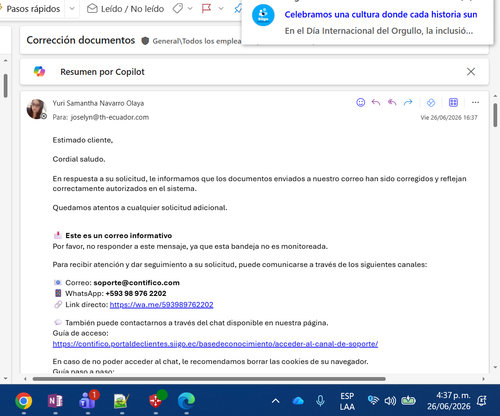Image resolution: width=500 pixels, height=416 pixels.
Task: Open volume speaker tray icon
Action: coord(390,400)
